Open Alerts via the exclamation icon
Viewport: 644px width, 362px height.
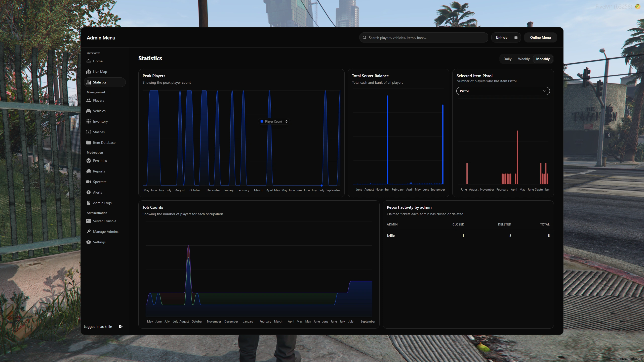tap(89, 192)
